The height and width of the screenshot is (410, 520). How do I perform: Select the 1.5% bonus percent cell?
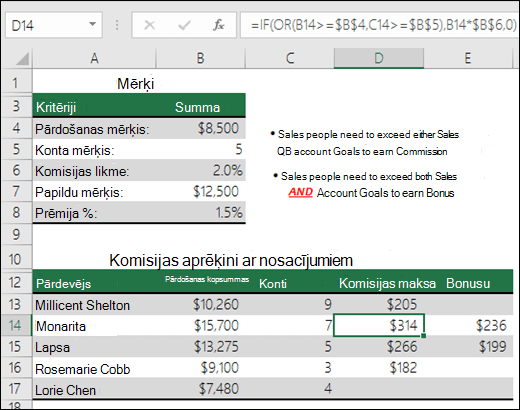[x=200, y=213]
